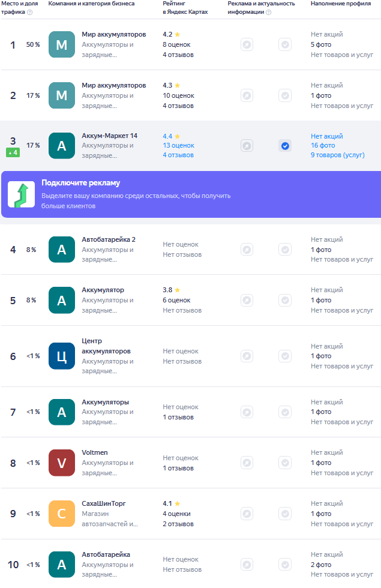Viewport: 381px width, 588px height.
Task: Click the blue «Ц» avatar of Центр аккумуляторов
Action: 62,356
